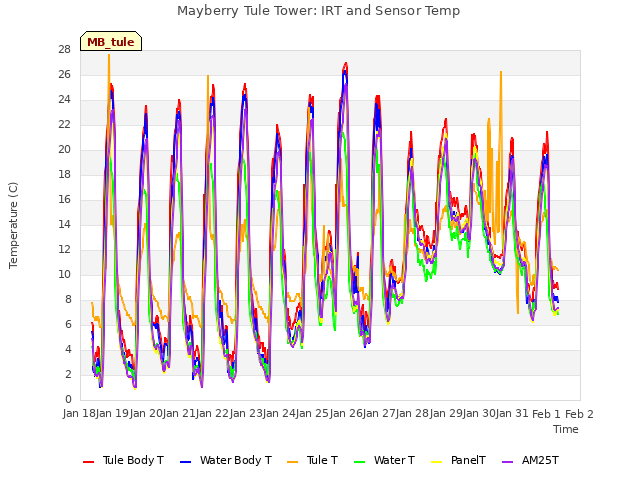Click the Jan 24 x-axis tick label

pos(279,414)
